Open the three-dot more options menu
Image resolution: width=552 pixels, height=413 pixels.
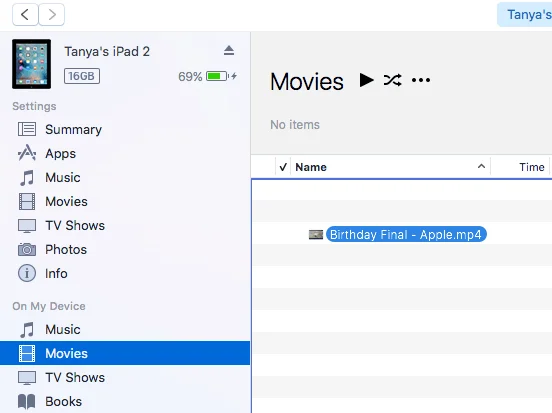(421, 80)
